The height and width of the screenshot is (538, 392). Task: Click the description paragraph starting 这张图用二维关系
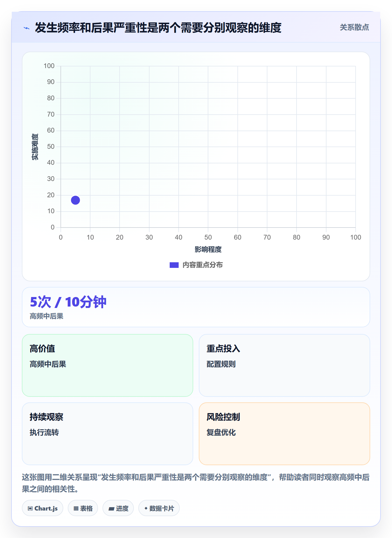[x=196, y=483]
